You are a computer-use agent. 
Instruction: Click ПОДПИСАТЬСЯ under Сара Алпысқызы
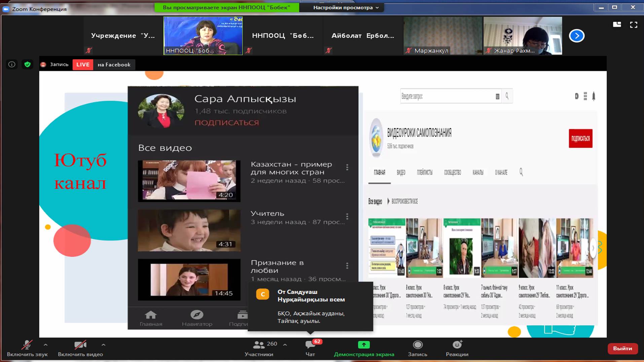[227, 123]
